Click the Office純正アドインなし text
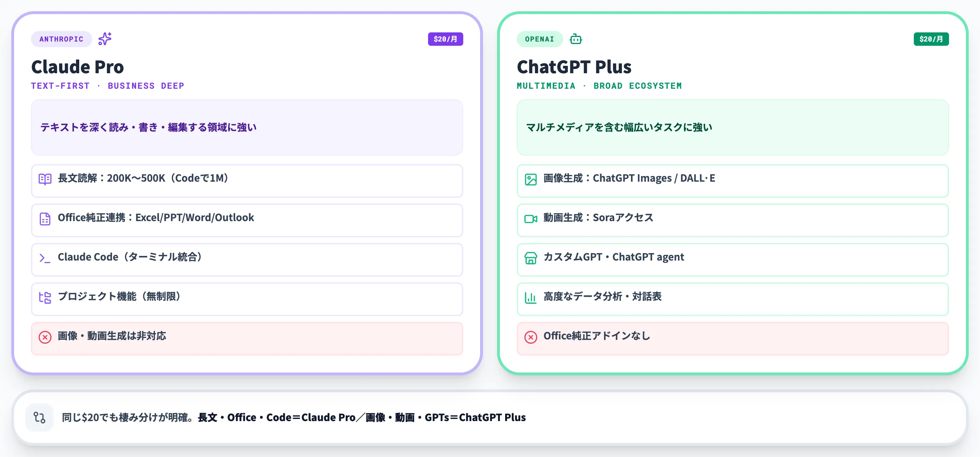This screenshot has width=980, height=457. tap(597, 336)
